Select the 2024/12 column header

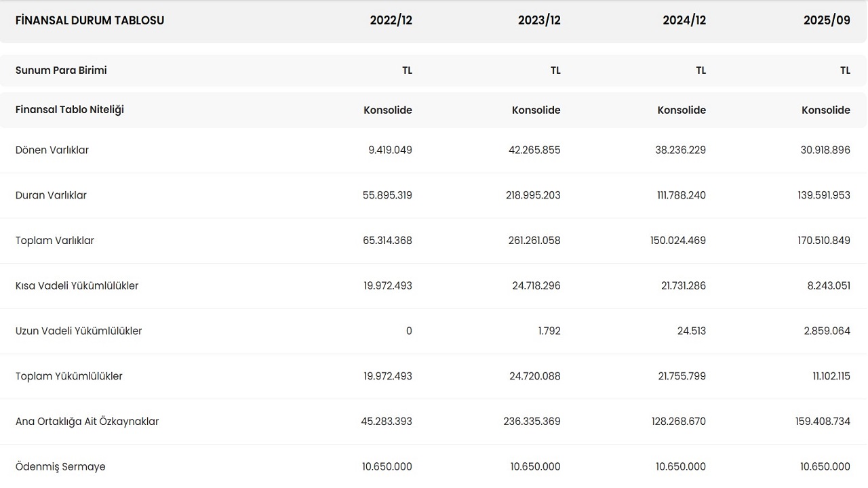click(x=684, y=20)
